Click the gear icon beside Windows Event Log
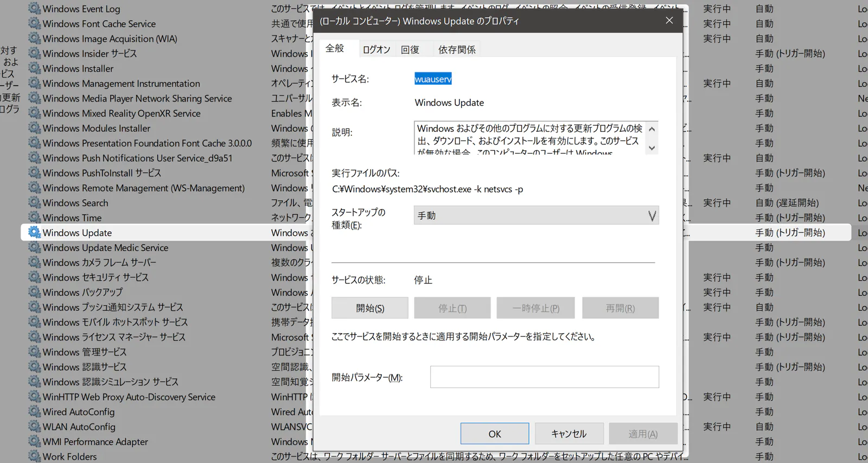The height and width of the screenshot is (463, 868). (34, 9)
